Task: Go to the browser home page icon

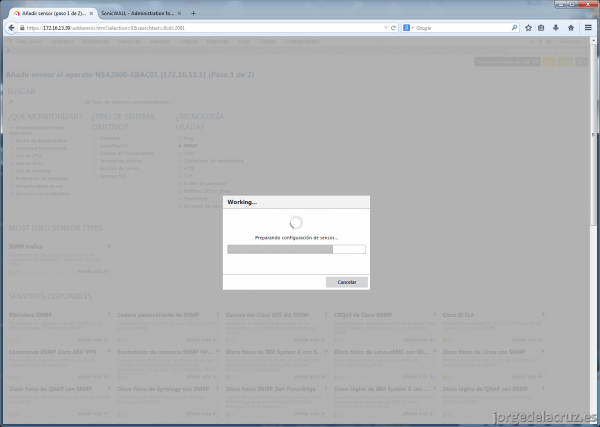Action: [571, 28]
